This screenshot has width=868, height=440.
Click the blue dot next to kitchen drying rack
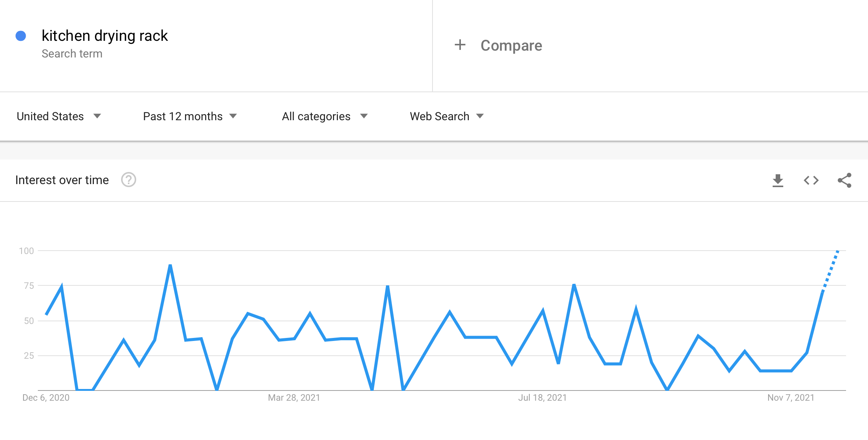(21, 36)
